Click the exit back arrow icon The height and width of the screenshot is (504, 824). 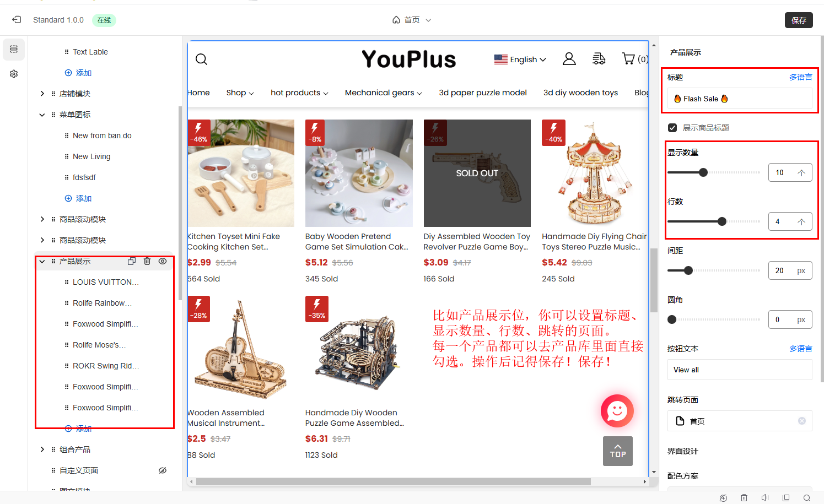click(17, 20)
